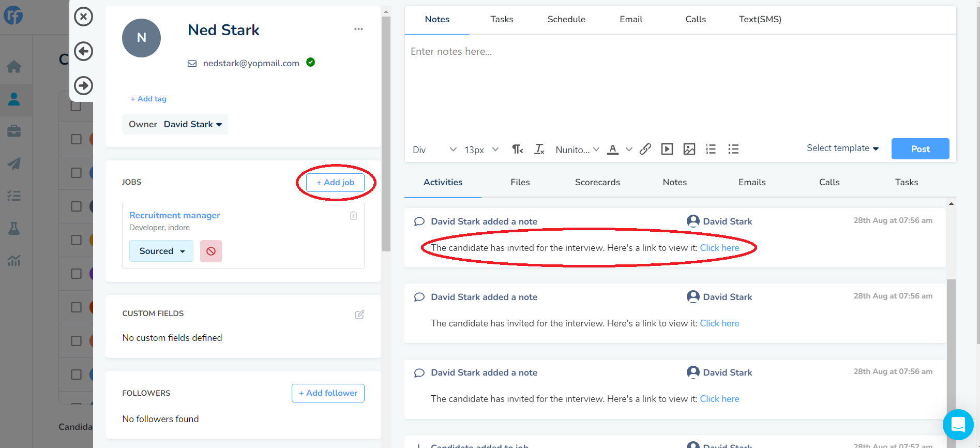Open the Email tab
This screenshot has width=980, height=448.
pos(631,19)
